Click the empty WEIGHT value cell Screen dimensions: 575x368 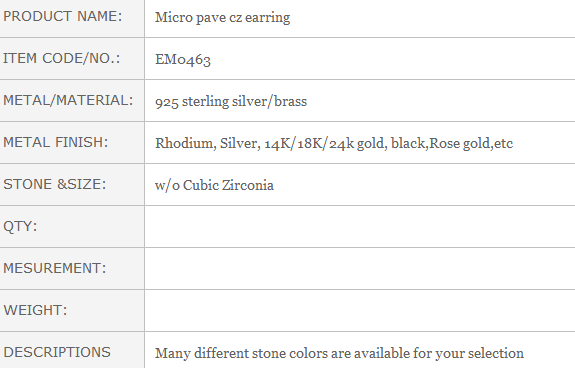pos(360,310)
